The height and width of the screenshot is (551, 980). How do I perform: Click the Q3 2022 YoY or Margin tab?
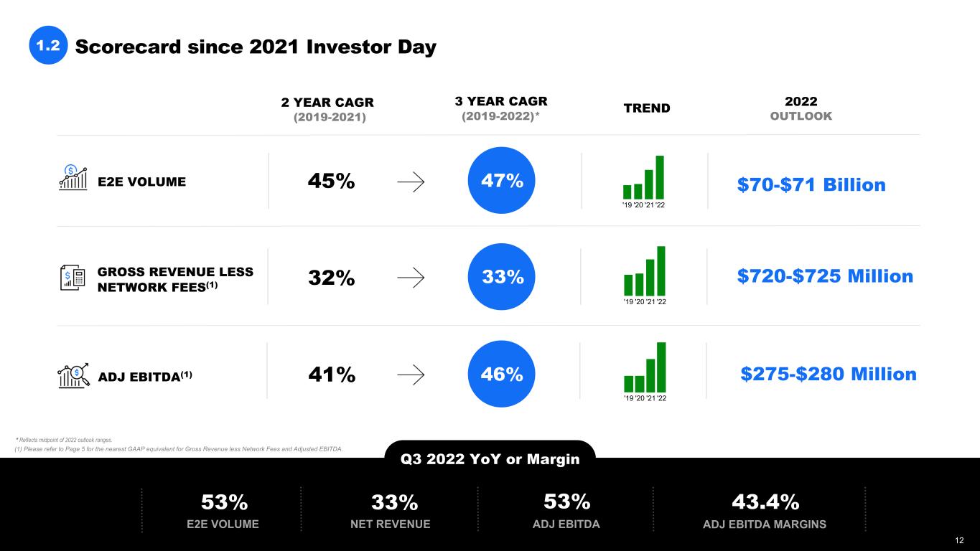pyautogui.click(x=490, y=458)
